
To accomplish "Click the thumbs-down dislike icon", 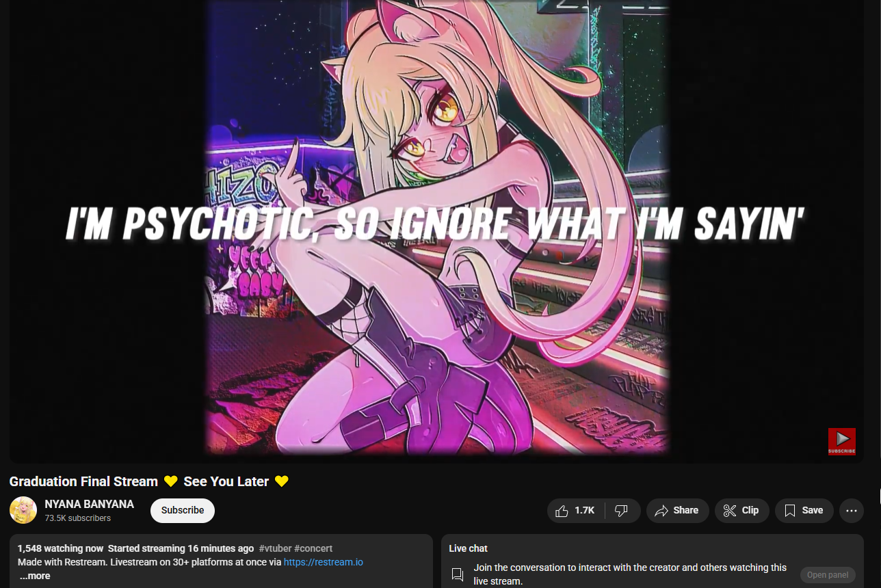I will coord(622,511).
